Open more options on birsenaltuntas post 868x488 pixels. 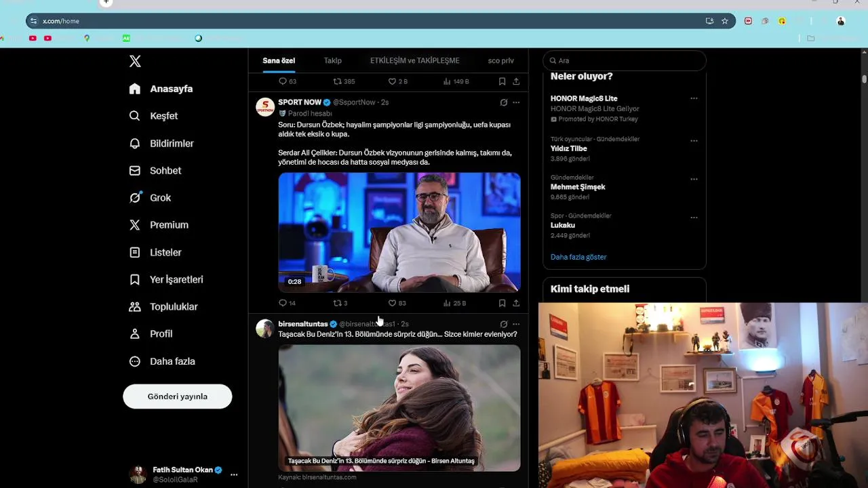516,324
